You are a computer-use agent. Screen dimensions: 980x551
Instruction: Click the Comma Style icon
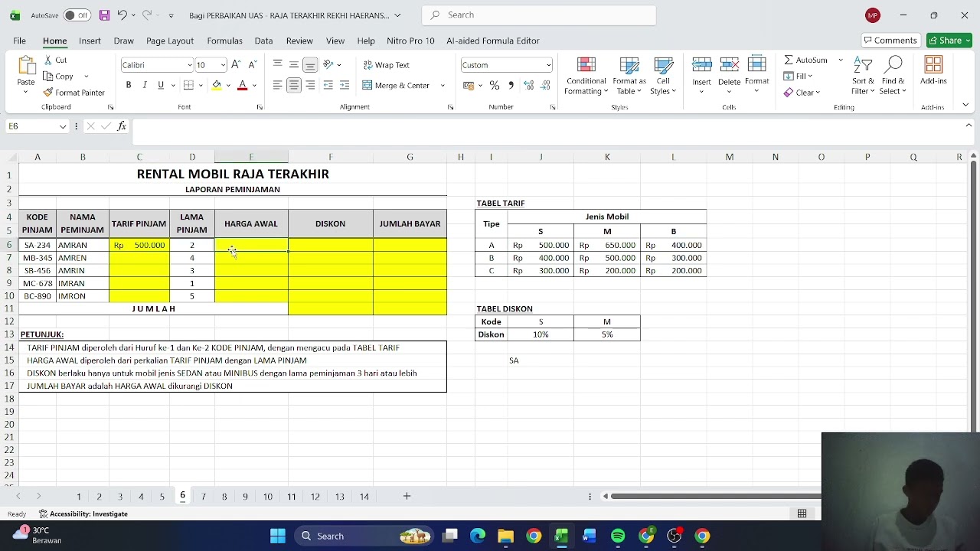(511, 86)
